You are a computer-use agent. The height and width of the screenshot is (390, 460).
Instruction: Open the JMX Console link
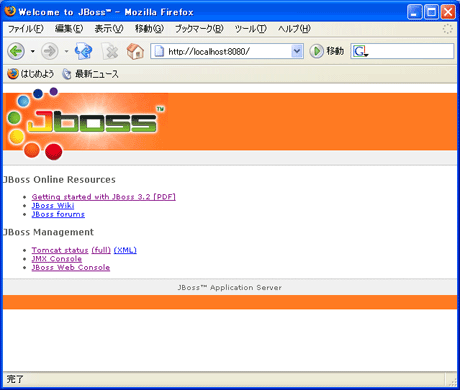pos(57,259)
